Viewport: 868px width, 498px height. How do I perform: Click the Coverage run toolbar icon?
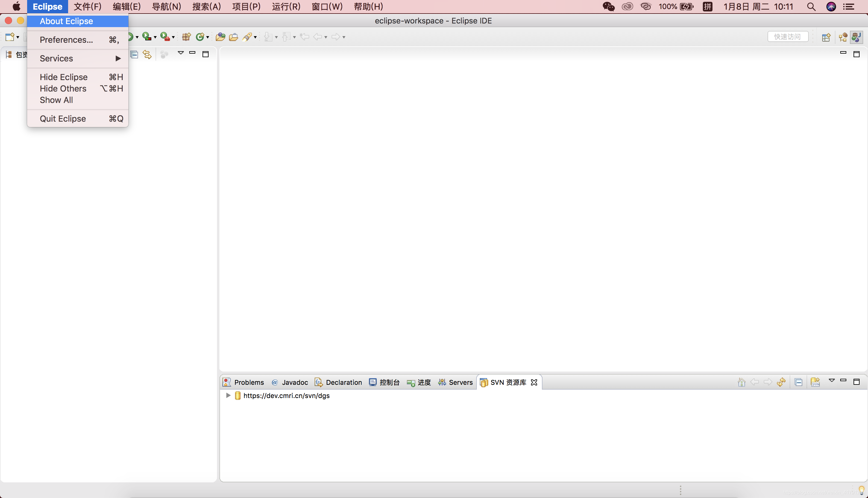146,37
